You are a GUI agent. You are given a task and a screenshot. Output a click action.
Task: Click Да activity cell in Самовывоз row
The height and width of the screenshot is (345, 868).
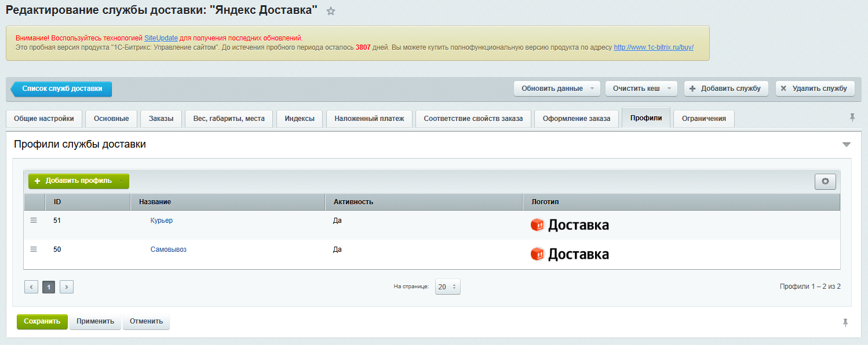[337, 249]
